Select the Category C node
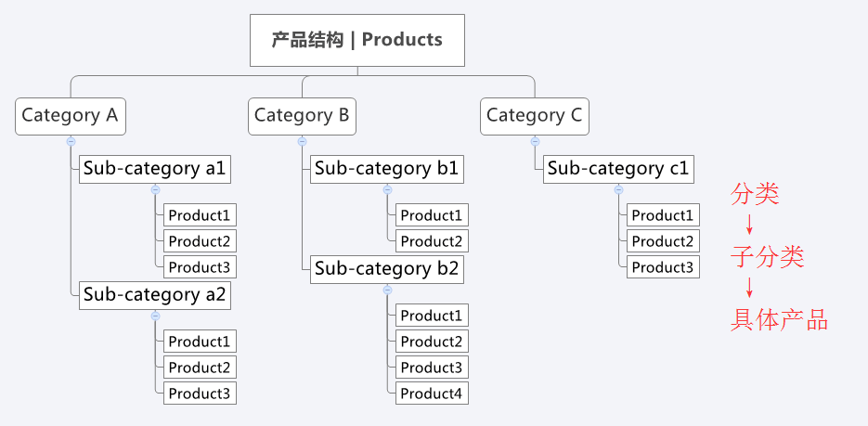This screenshot has width=868, height=426. click(535, 116)
